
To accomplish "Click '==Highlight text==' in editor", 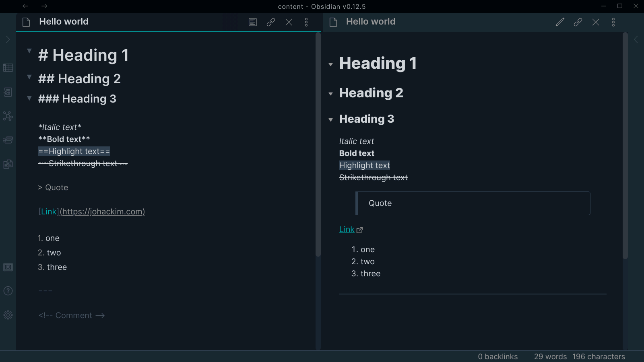I will 74,151.
